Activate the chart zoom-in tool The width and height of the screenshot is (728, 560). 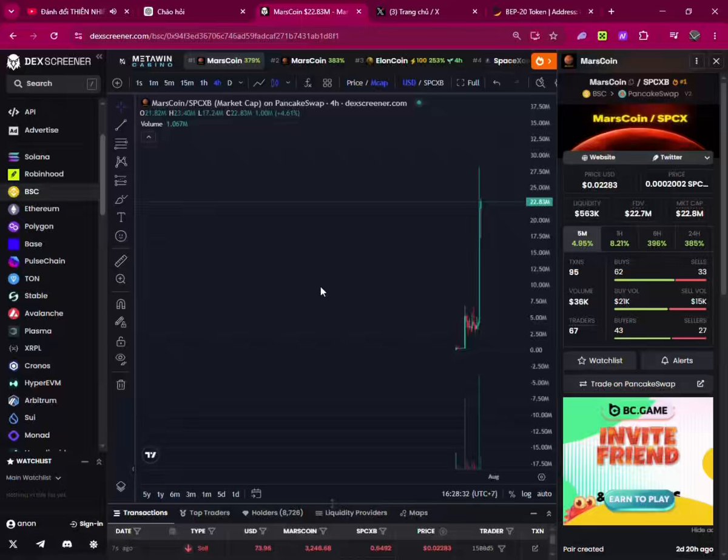[x=121, y=279]
